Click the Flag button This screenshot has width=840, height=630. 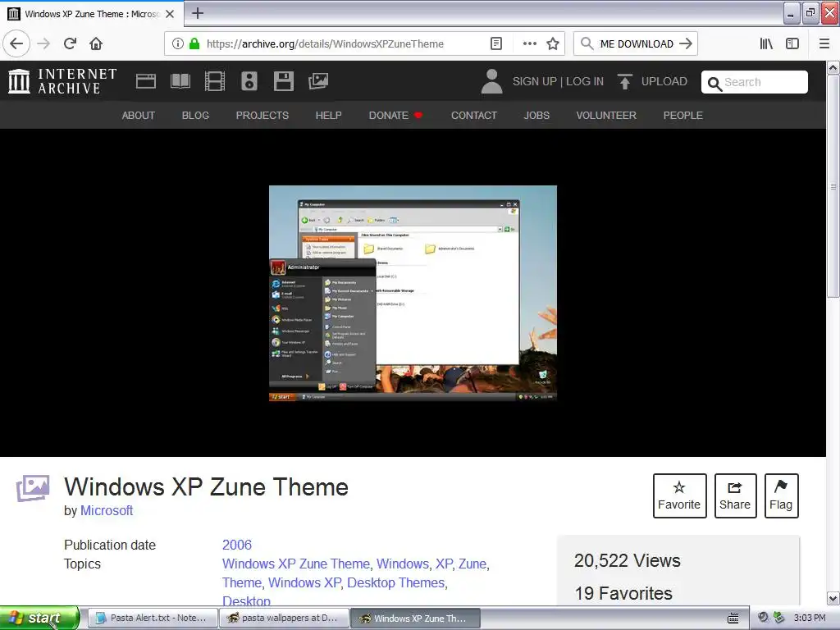(781, 495)
